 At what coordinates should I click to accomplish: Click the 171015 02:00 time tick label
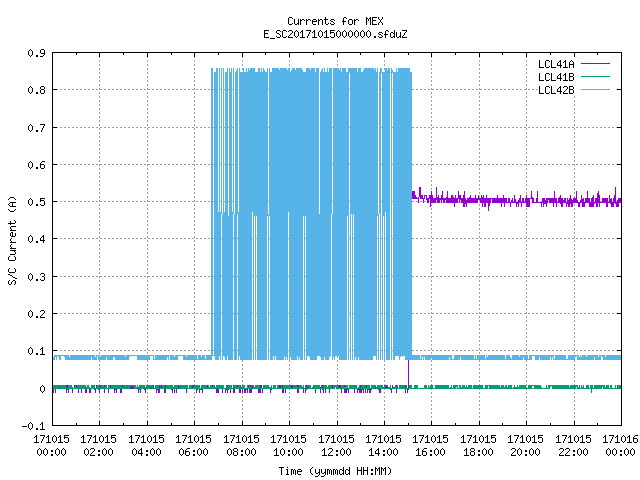[x=98, y=446]
